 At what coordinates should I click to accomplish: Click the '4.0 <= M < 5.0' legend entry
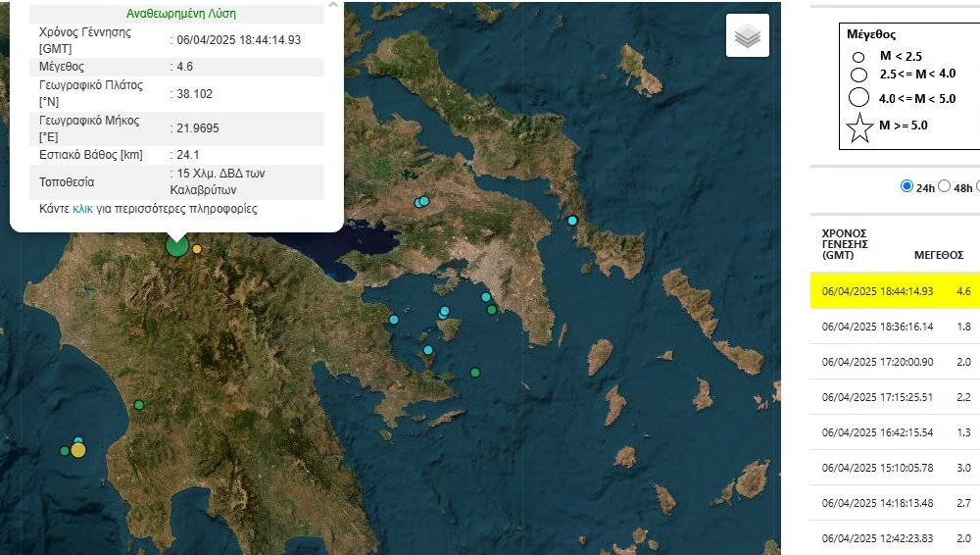click(903, 98)
